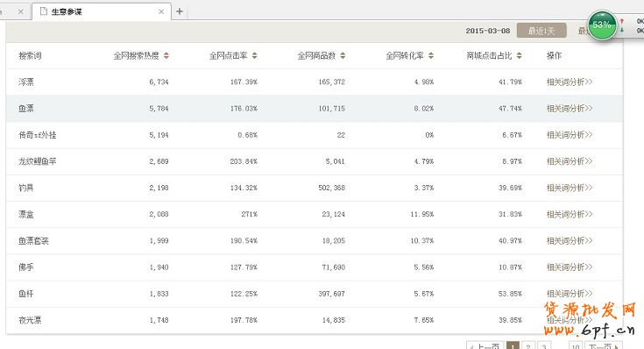Select the 最近1天 date range button
Screen dimensions: 644x349
[x=541, y=31]
